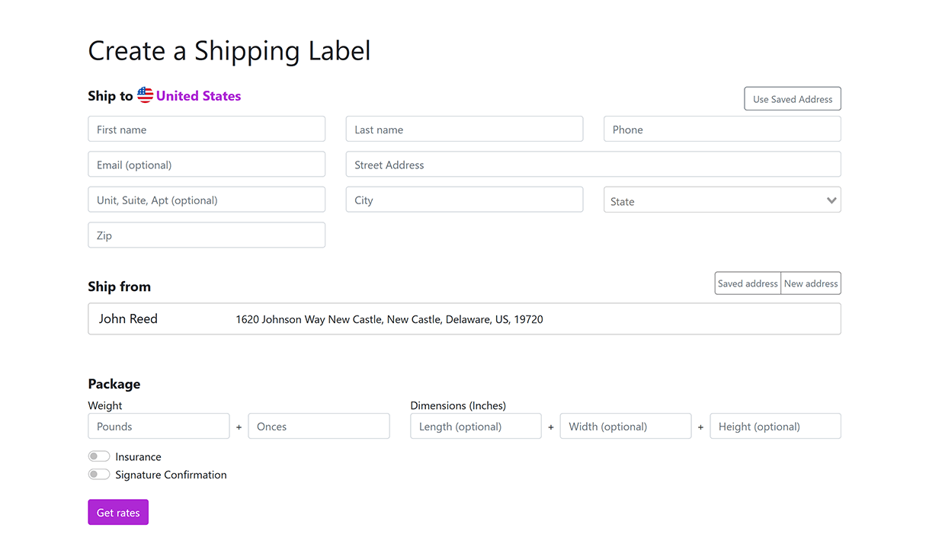Open the United States country link
The height and width of the screenshot is (560, 929).
(198, 96)
